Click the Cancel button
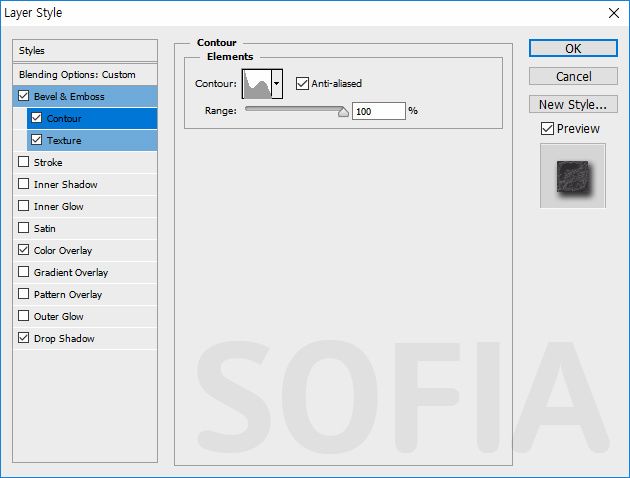This screenshot has height=478, width=630. tap(573, 76)
